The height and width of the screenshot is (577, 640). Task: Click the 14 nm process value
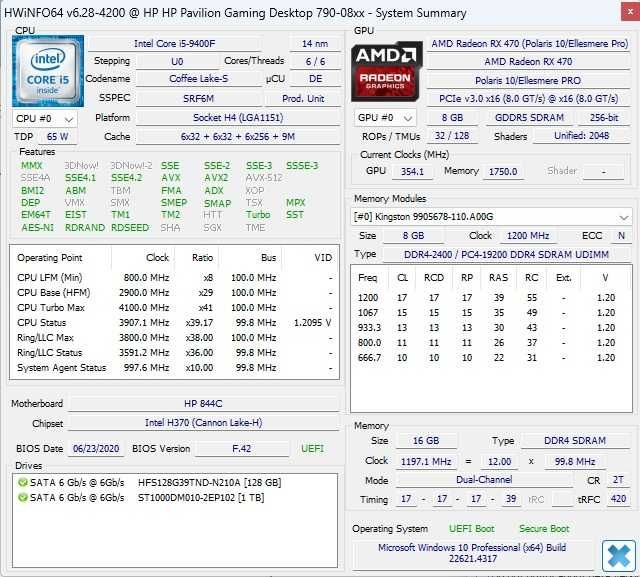(x=315, y=44)
